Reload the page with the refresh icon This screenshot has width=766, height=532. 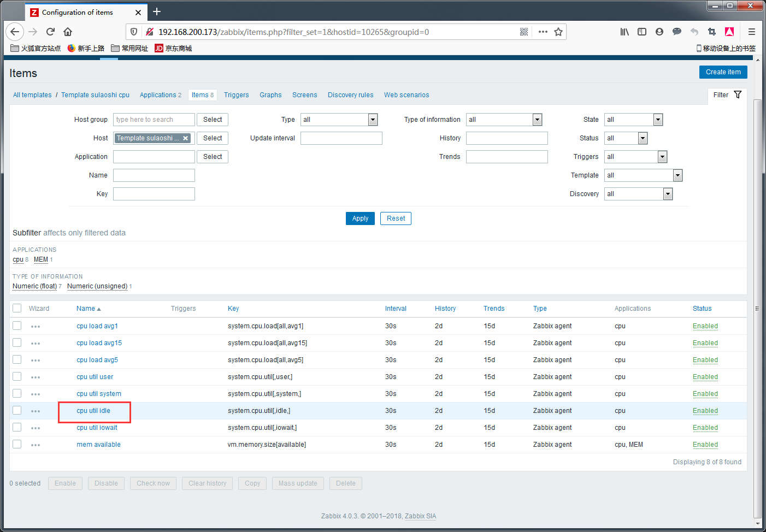pyautogui.click(x=50, y=32)
